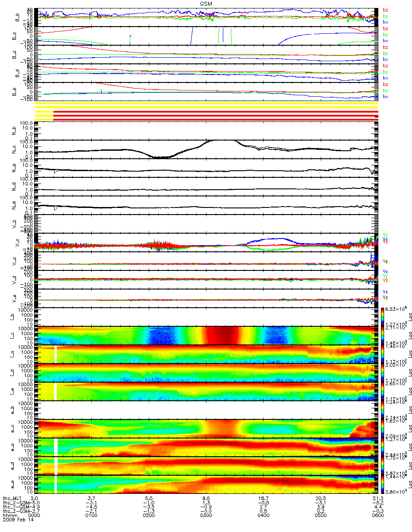Screen dimensions: 412x532
Task: Click the 0200 time tick label
Action: [x=149, y=516]
